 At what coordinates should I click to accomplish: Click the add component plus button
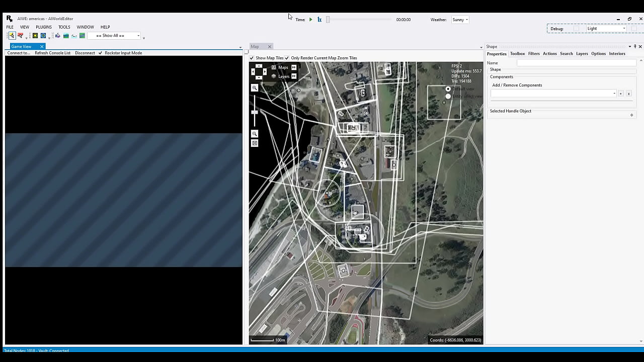[620, 94]
